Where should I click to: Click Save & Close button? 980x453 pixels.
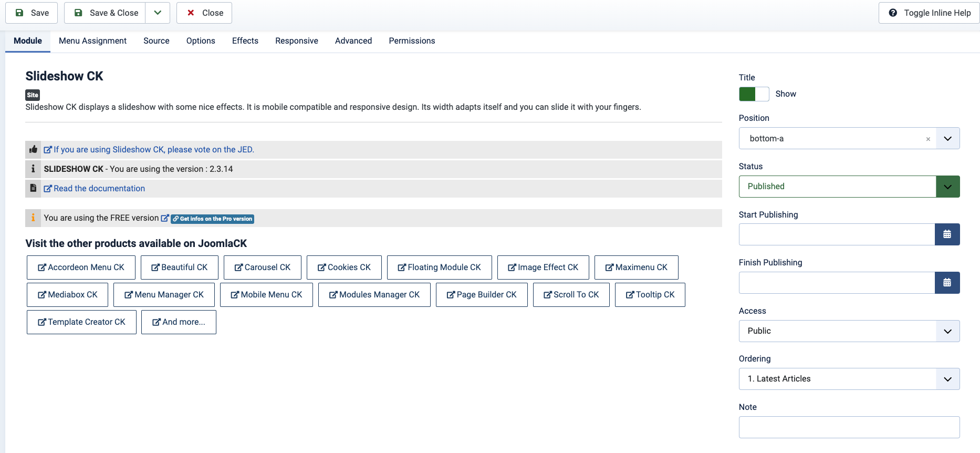(x=105, y=13)
